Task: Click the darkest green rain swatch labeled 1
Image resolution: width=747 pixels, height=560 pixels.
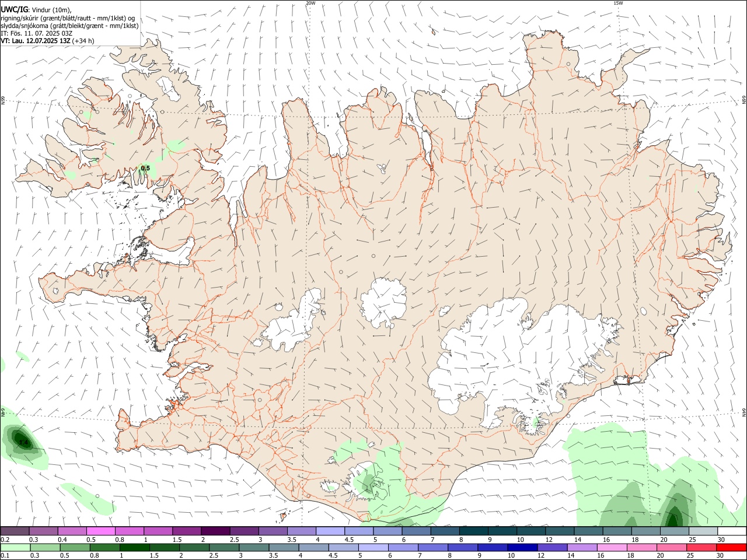Action: pos(135,548)
